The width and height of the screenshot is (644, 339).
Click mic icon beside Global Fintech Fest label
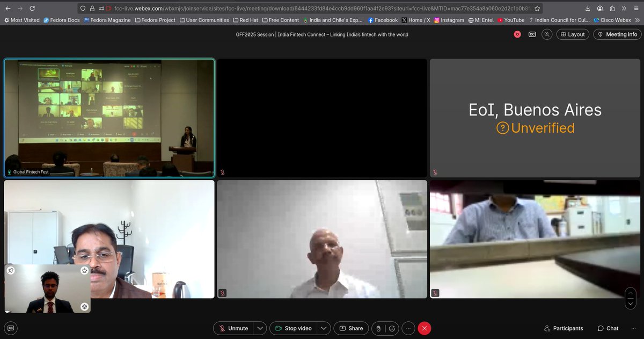[9, 172]
